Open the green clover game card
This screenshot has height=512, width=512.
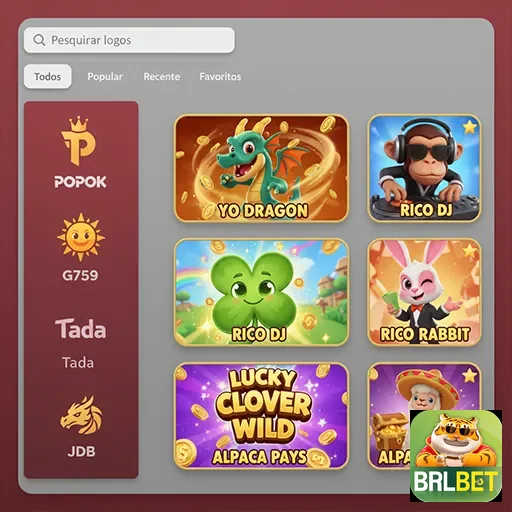261,292
